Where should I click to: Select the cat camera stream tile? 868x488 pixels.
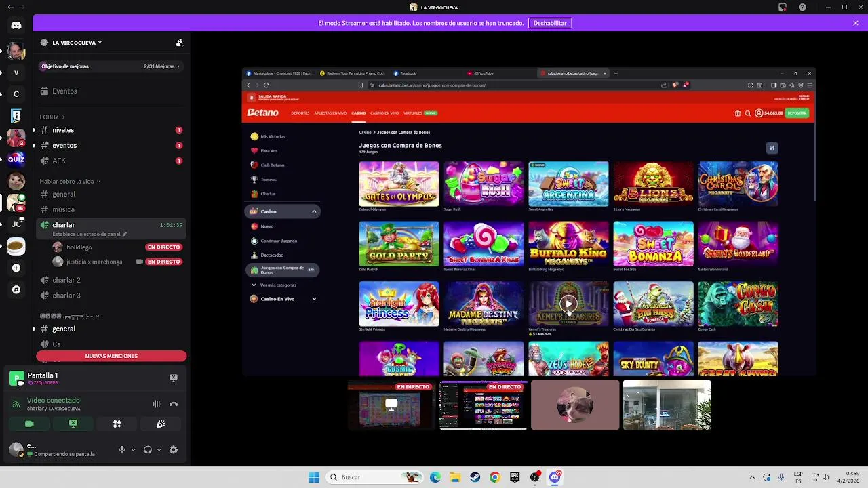click(575, 405)
